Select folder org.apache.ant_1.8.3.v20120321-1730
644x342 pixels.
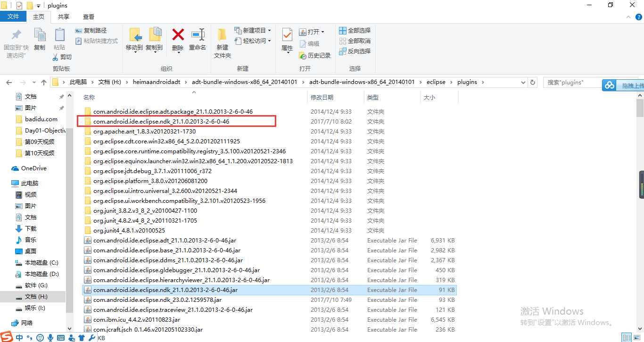[x=144, y=132]
